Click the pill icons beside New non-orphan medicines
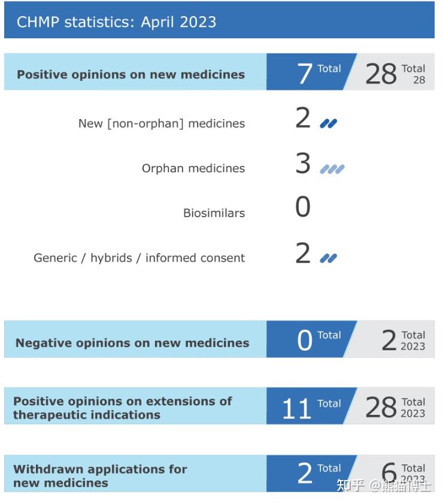The width and height of the screenshot is (443, 504). point(328,124)
